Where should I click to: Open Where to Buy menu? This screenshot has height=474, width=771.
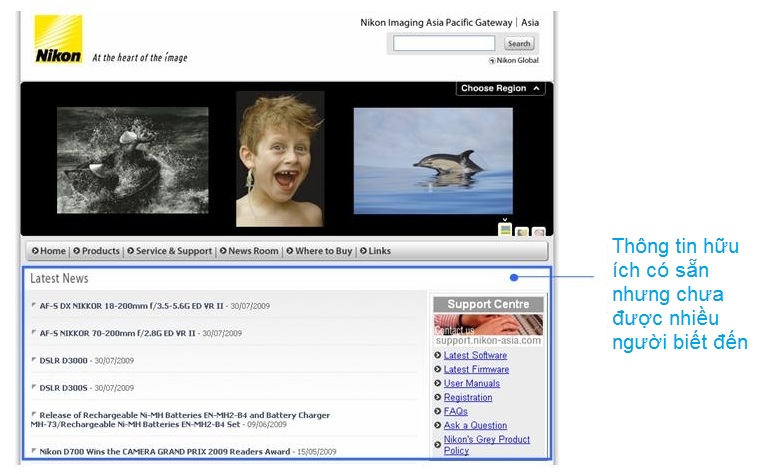click(x=324, y=251)
